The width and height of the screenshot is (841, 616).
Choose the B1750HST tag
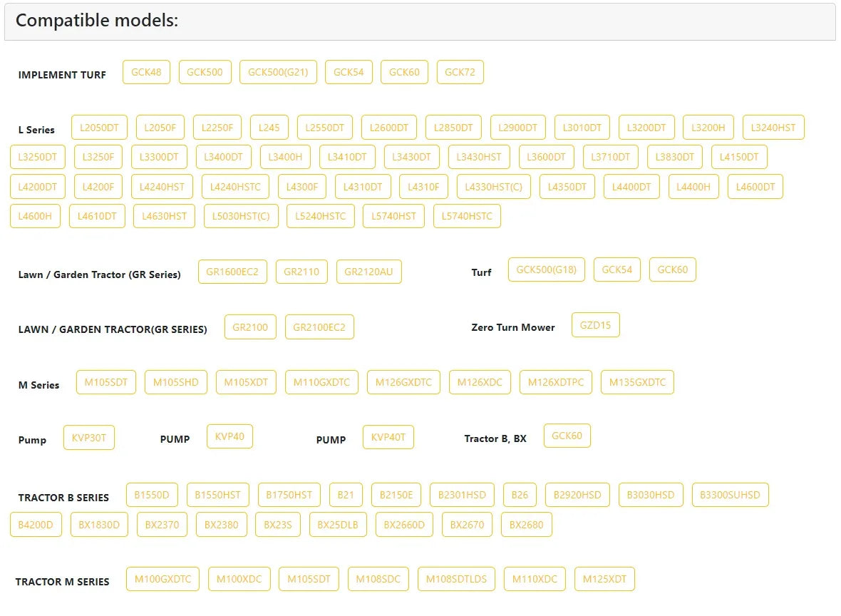289,495
